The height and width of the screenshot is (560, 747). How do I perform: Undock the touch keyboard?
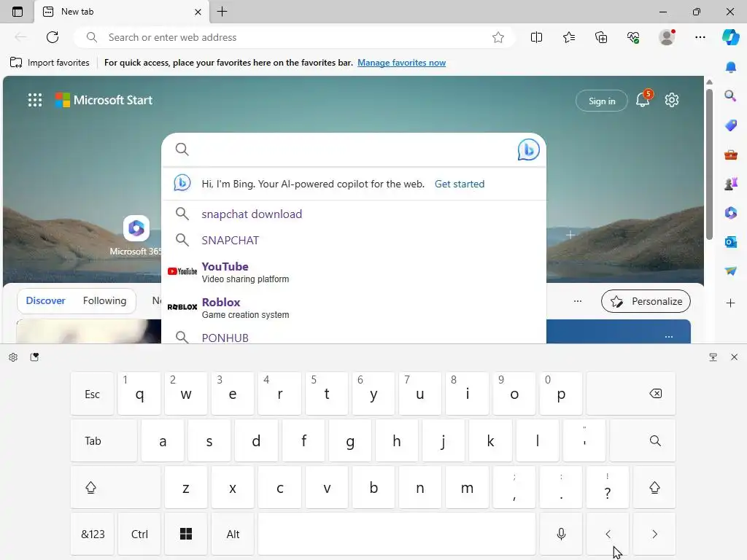[x=713, y=357]
